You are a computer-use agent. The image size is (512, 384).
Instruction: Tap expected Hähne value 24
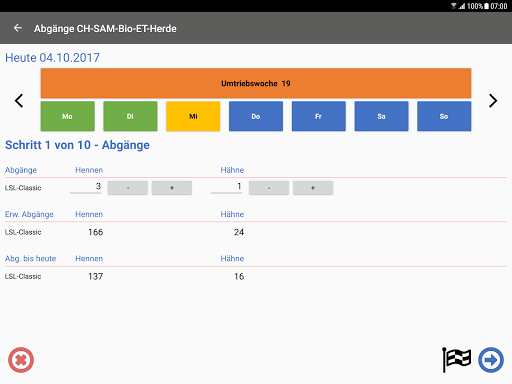pyautogui.click(x=239, y=232)
